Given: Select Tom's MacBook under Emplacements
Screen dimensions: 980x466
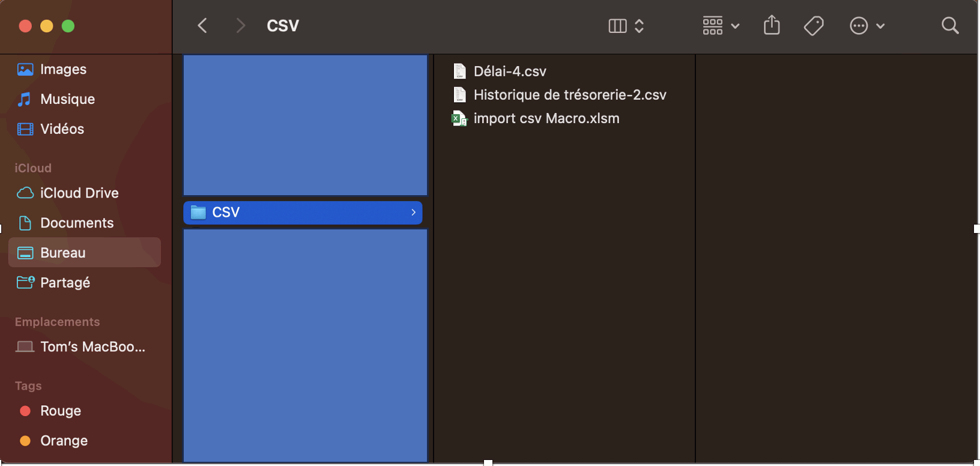Looking at the screenshot, I should [92, 346].
